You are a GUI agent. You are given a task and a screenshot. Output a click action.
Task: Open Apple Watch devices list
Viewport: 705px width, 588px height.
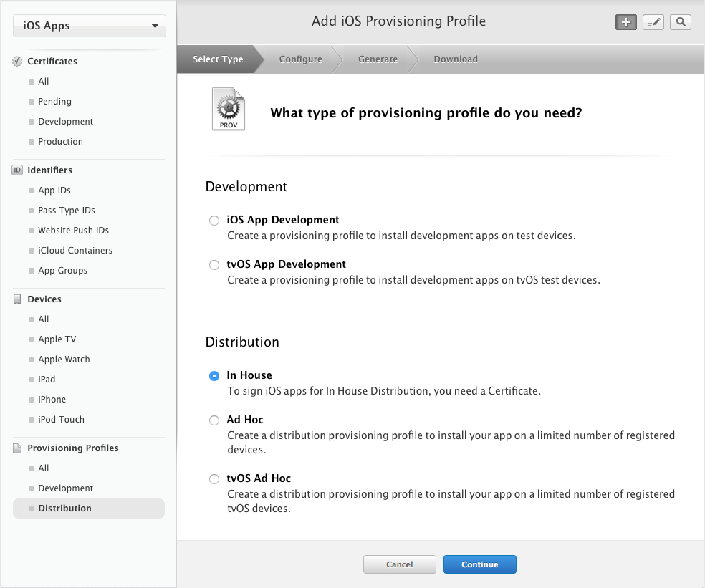click(x=64, y=360)
